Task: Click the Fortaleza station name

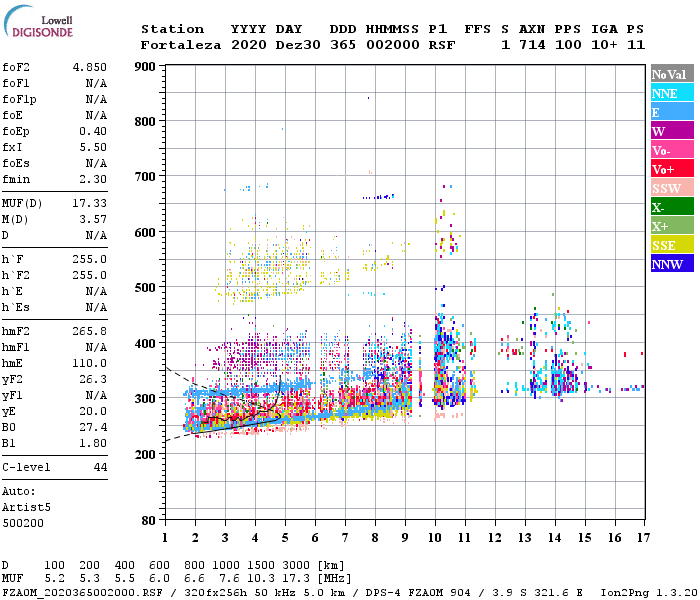Action: pyautogui.click(x=181, y=45)
